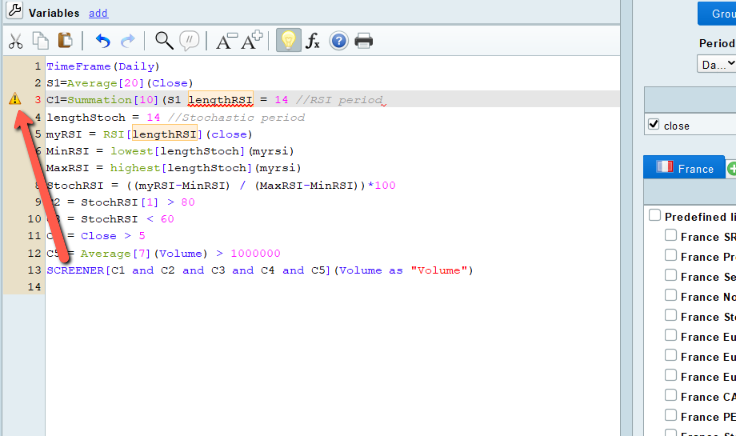The image size is (736, 436).
Task: Open the Period dropdown
Action: 716,64
